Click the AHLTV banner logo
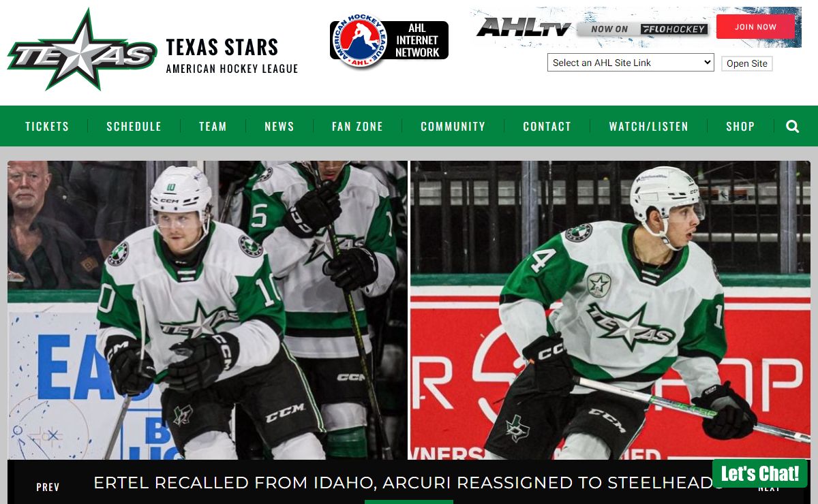Image resolution: width=818 pixels, height=504 pixels. click(524, 28)
